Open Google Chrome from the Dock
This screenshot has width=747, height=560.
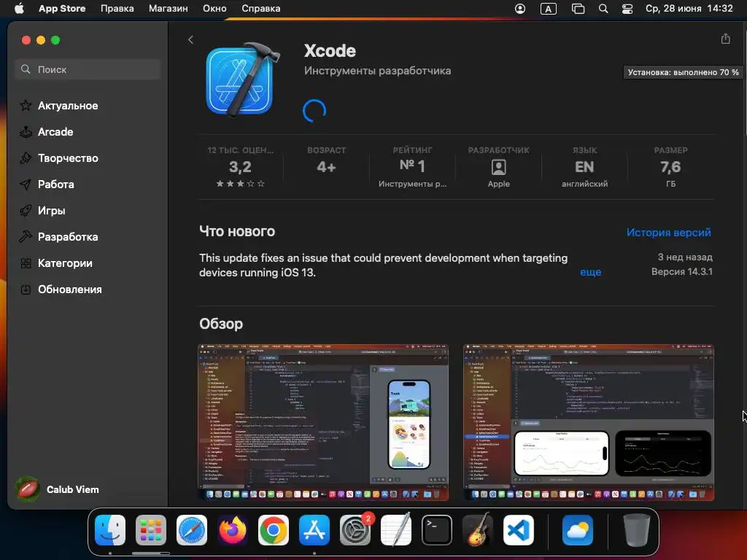(274, 530)
